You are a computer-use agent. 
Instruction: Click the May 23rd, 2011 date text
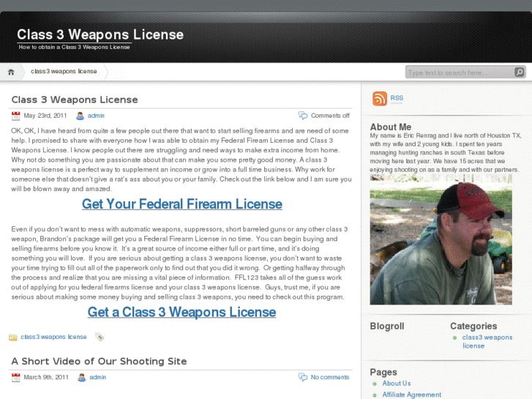(x=45, y=116)
